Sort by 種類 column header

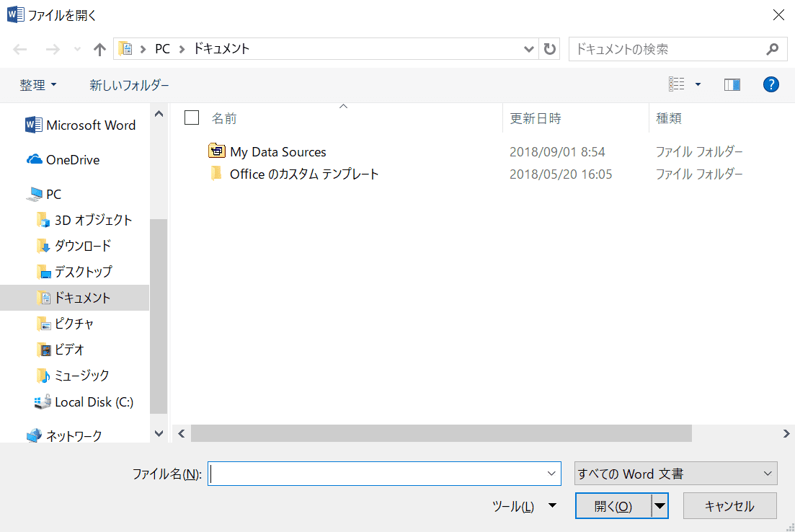669,118
